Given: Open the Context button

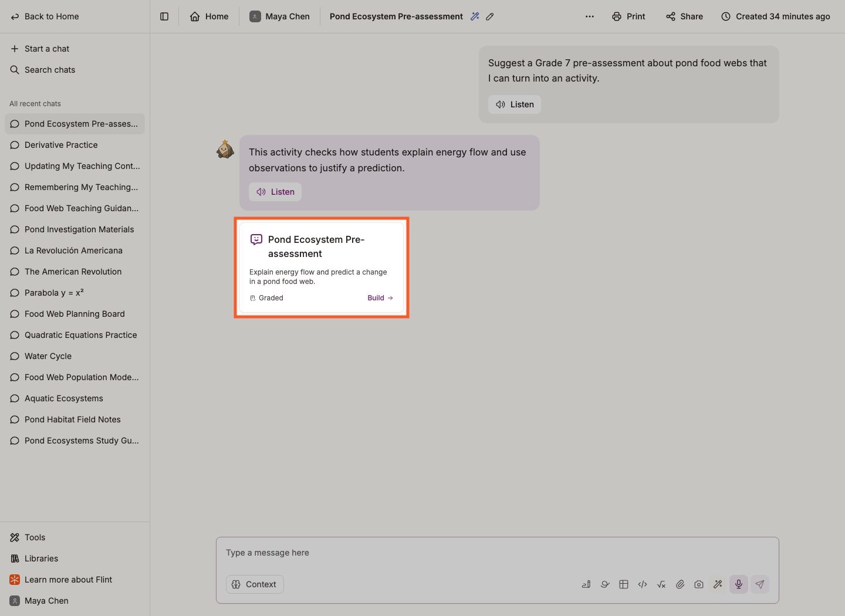Looking at the screenshot, I should (255, 584).
